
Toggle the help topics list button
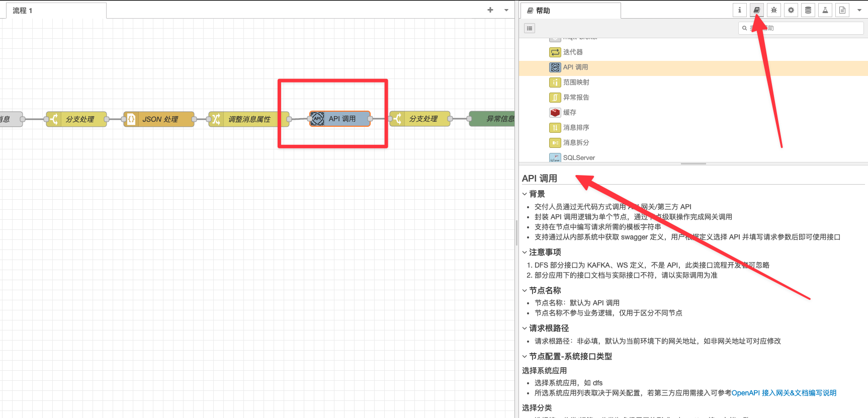pyautogui.click(x=530, y=28)
